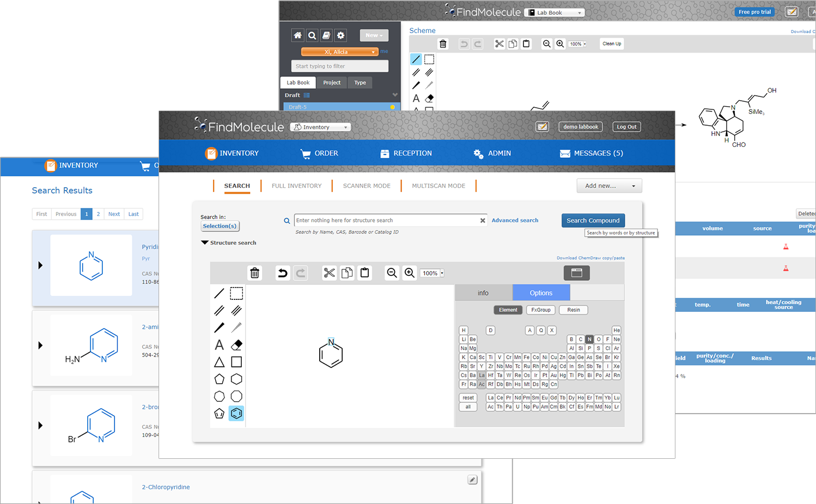
Task: Switch element picker to FxGroup
Action: click(540, 310)
